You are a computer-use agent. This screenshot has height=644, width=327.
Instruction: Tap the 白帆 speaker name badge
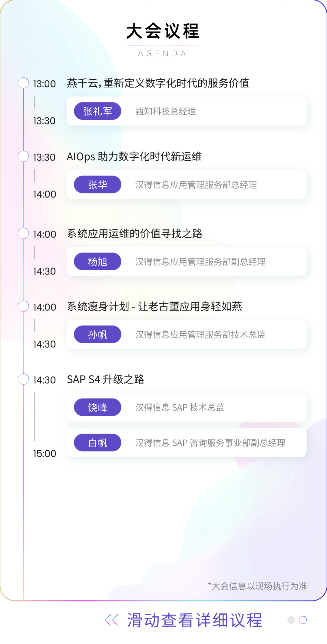pos(97,443)
